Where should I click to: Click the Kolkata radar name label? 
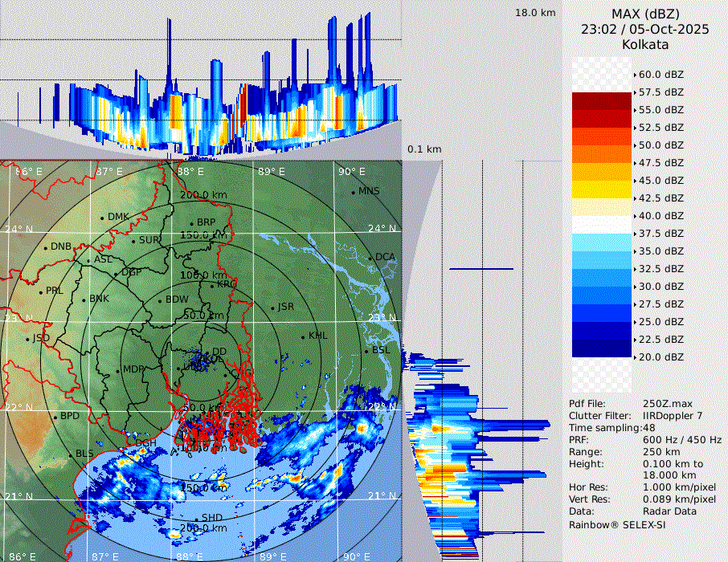coord(645,44)
